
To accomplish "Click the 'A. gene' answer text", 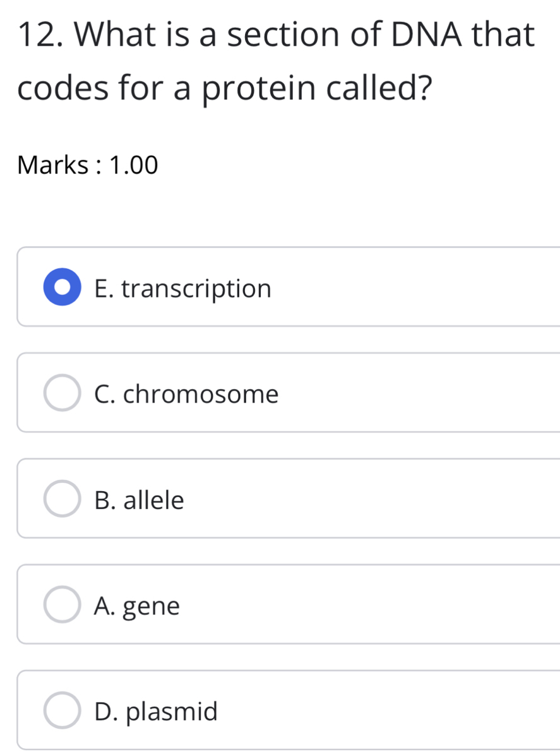I will pyautogui.click(x=136, y=606).
